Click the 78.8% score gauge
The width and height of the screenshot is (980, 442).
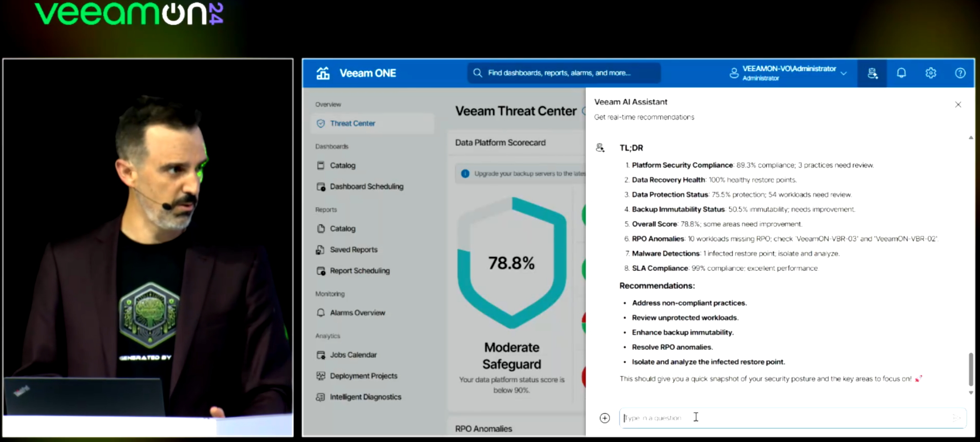click(x=511, y=263)
